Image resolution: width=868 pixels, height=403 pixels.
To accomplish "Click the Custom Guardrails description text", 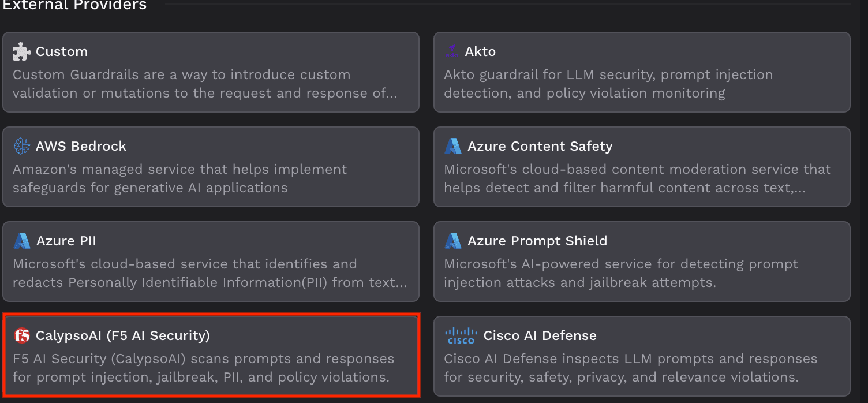I will click(x=205, y=84).
